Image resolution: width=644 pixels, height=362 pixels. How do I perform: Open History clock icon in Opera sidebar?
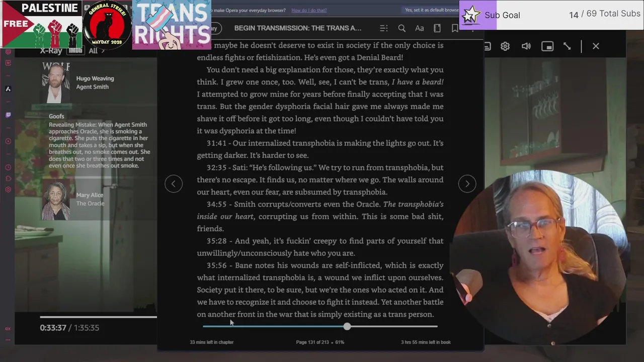click(8, 167)
